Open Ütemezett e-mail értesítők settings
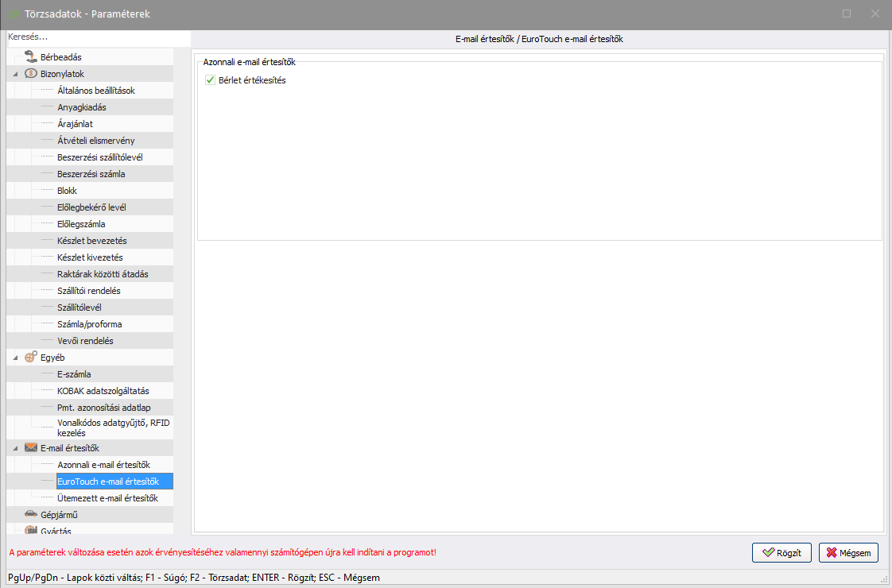The image size is (892, 588). click(x=107, y=498)
